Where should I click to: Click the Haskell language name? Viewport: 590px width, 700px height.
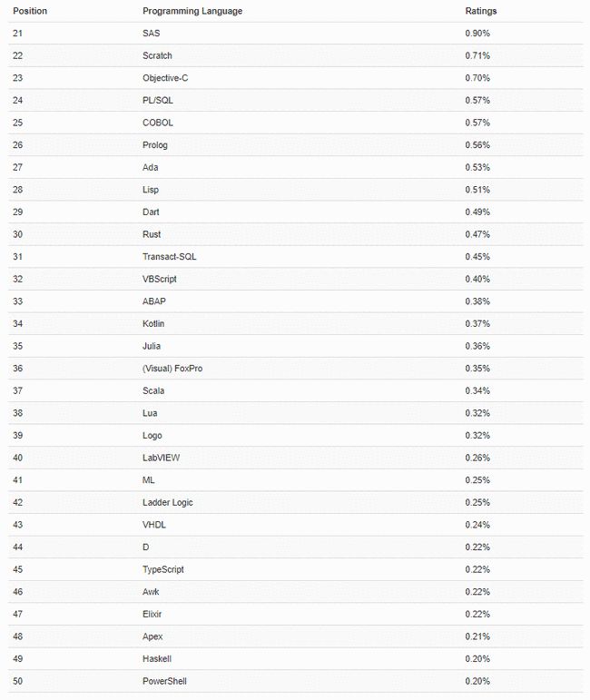[x=157, y=658]
